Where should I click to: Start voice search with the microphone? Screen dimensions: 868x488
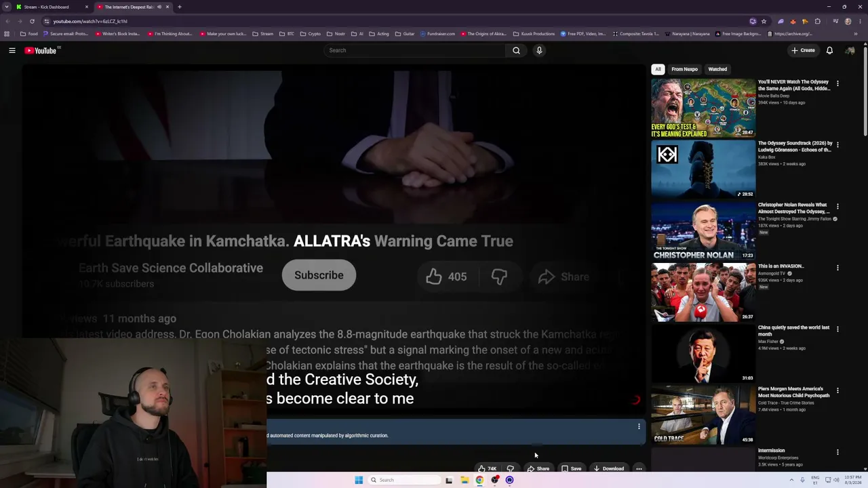click(x=539, y=50)
